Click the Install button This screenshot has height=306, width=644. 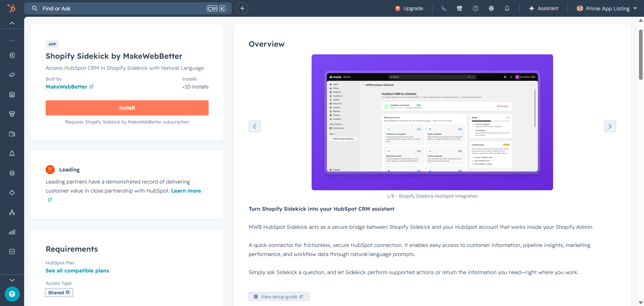(127, 108)
